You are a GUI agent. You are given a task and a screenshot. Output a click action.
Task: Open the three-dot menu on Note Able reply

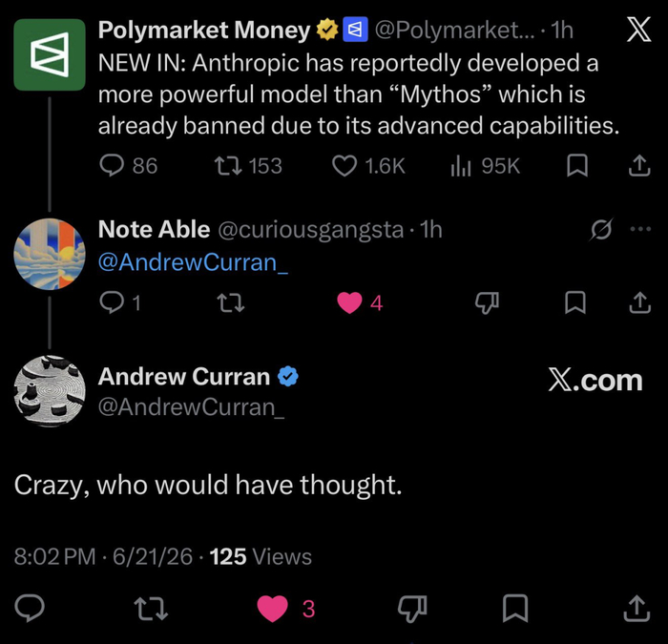tap(640, 229)
